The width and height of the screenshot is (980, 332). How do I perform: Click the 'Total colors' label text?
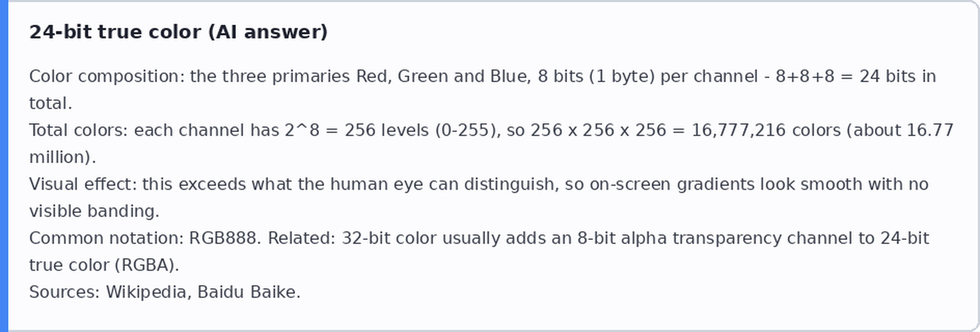point(78,130)
